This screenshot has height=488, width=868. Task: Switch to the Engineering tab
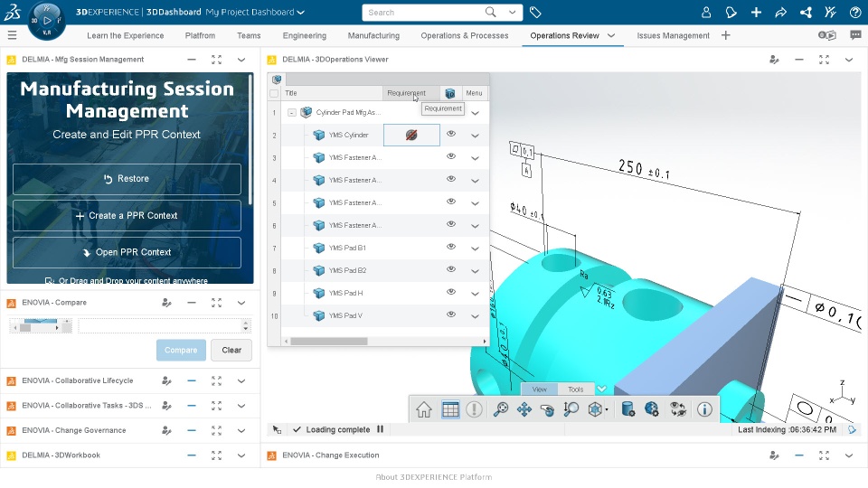pyautogui.click(x=305, y=35)
